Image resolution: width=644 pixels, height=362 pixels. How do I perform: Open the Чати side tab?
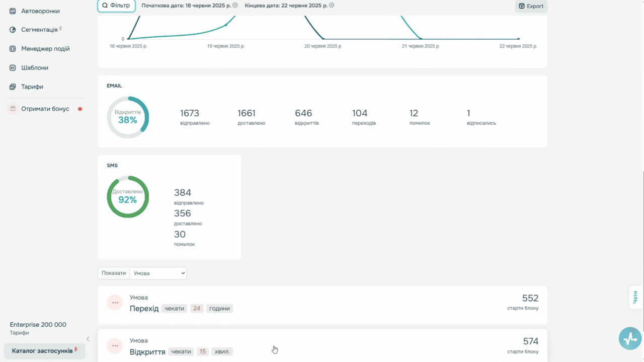coord(635,297)
